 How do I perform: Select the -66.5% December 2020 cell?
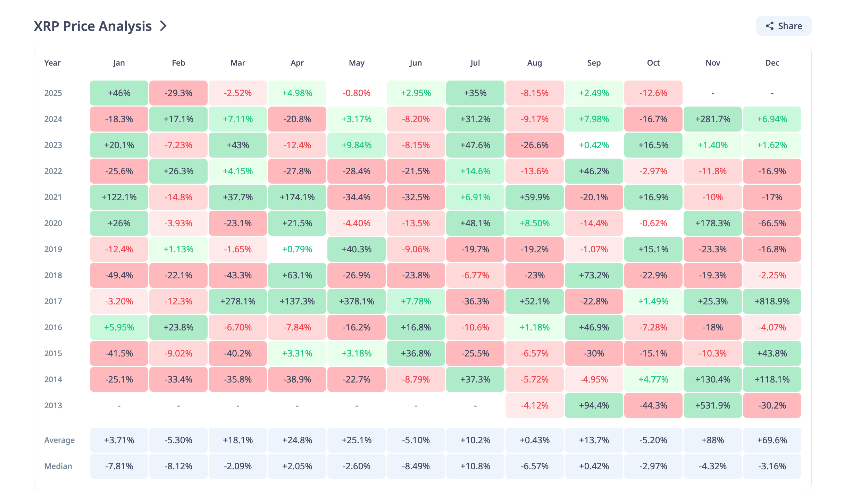tap(772, 223)
